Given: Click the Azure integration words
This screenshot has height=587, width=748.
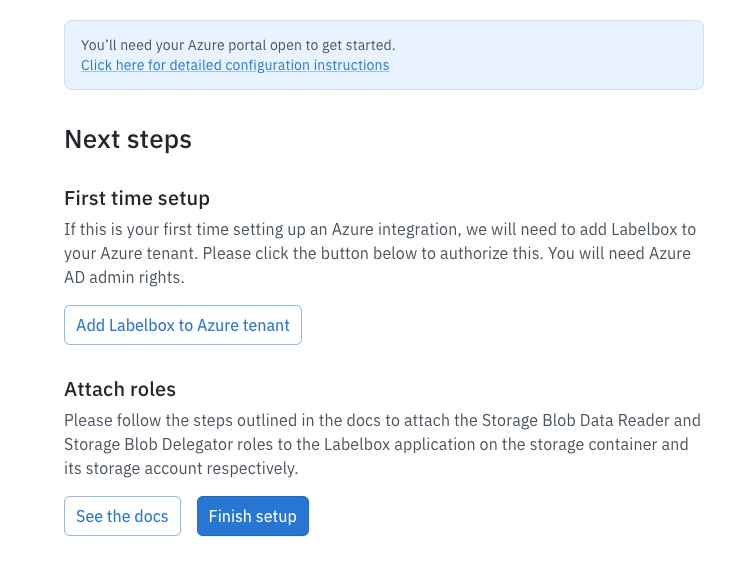Looking at the screenshot, I should pos(396,229).
